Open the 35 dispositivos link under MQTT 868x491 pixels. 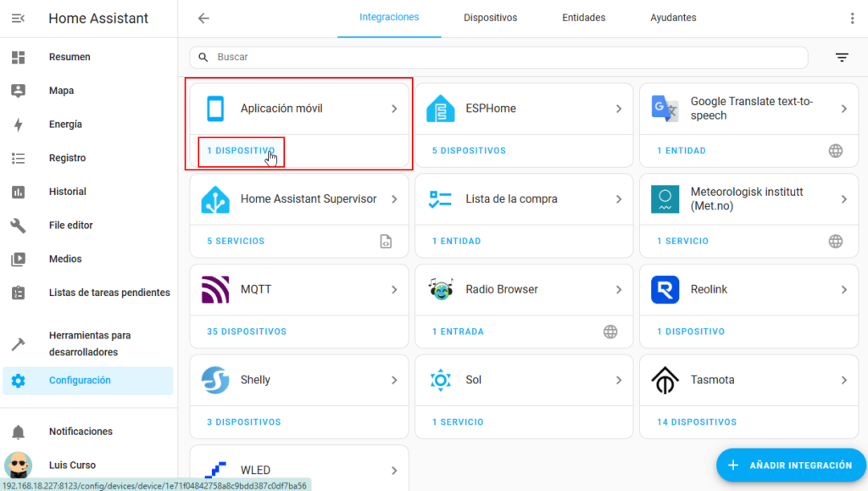click(247, 332)
